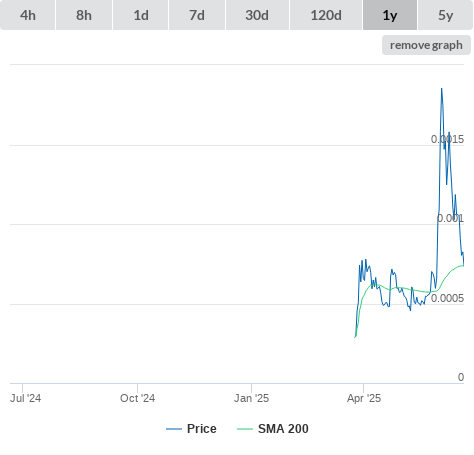
Task: Click the Apr '25 axis tick label
Action: (364, 398)
